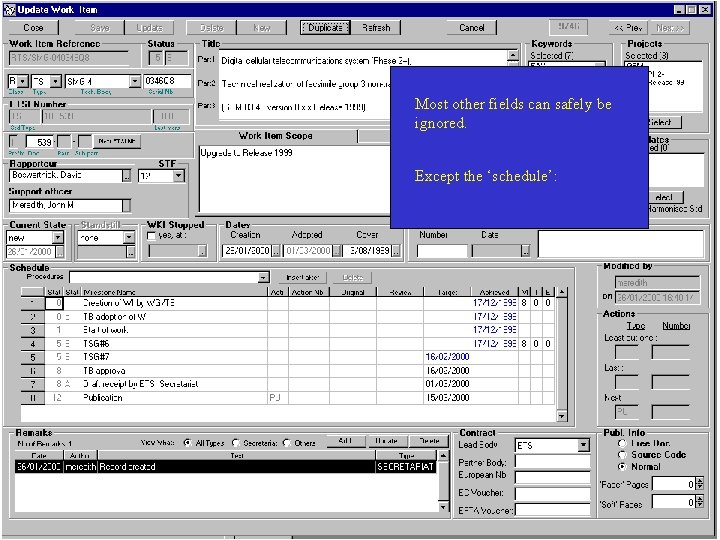Select schedule row Publication
The height and width of the screenshot is (540, 720).
click(x=287, y=398)
